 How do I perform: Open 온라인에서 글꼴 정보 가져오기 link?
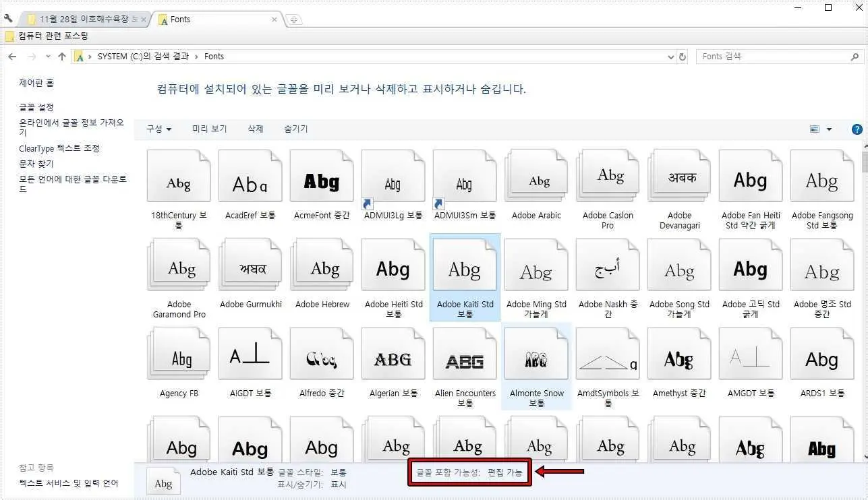[x=72, y=127]
